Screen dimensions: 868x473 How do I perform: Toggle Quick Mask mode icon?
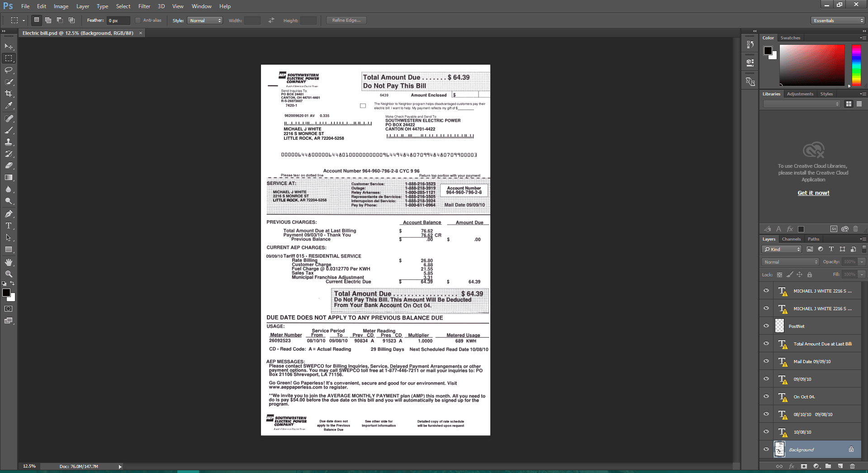pyautogui.click(x=9, y=309)
